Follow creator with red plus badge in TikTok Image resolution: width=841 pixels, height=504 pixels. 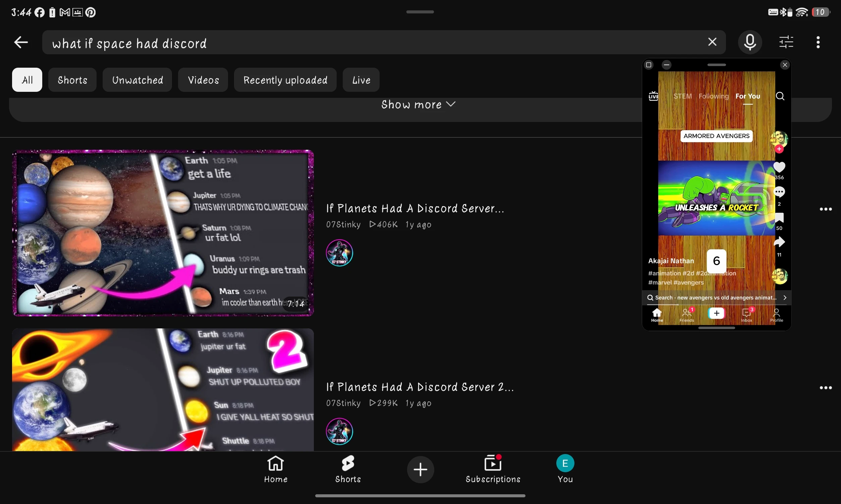click(x=779, y=149)
